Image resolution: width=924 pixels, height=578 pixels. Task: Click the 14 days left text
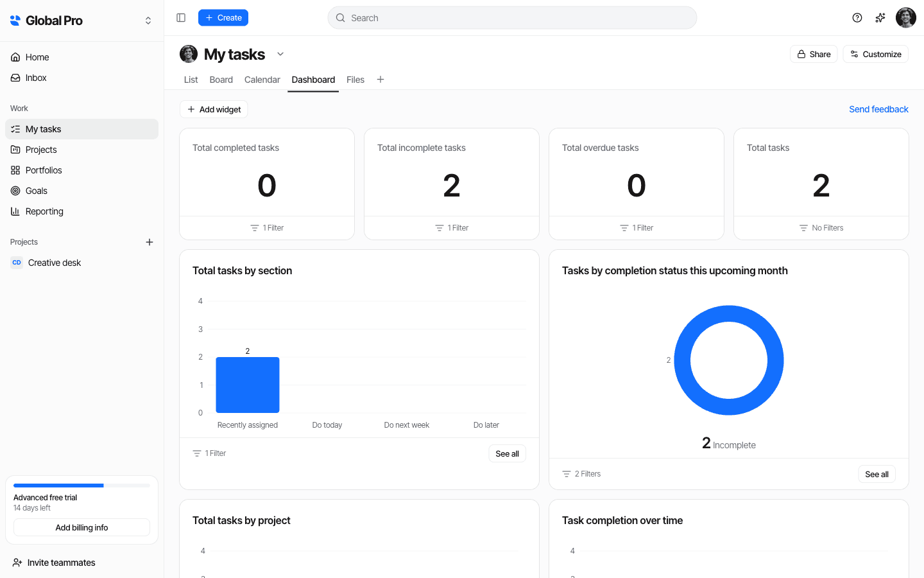click(x=32, y=508)
